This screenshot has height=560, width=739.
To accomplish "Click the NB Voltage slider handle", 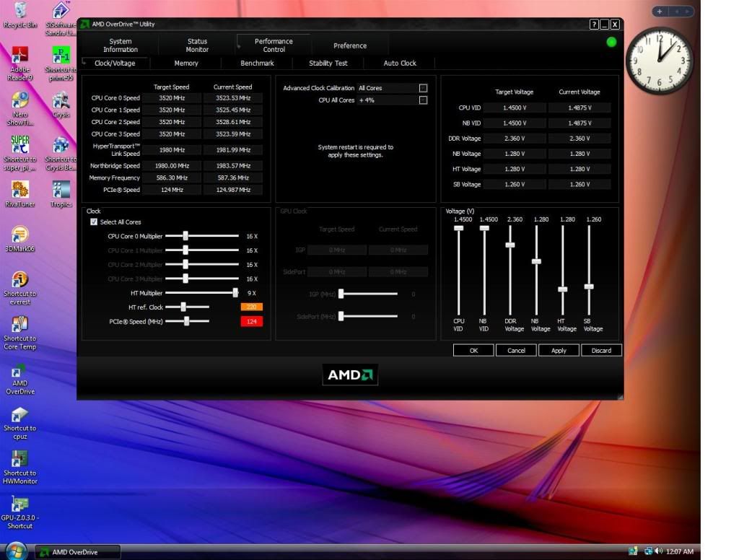I will click(536, 261).
